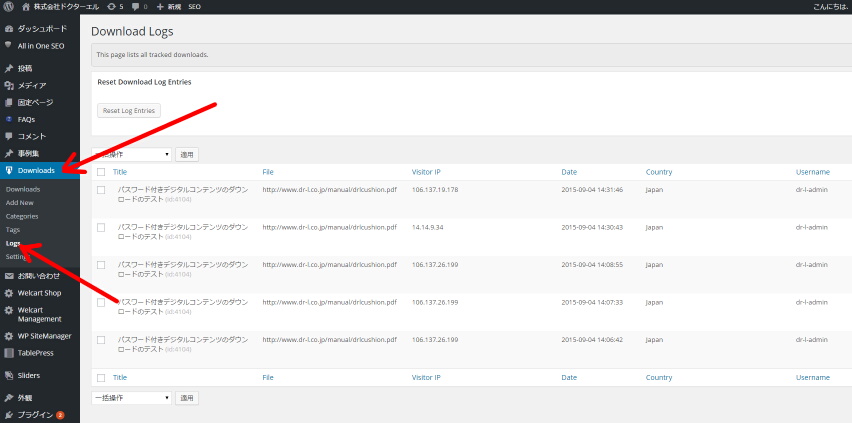Click the updates icon showing 5
This screenshot has width=852, height=423.
pyautogui.click(x=111, y=7)
